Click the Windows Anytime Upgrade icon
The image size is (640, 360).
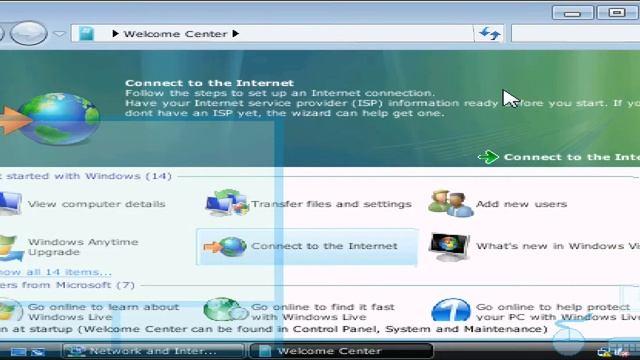click(11, 248)
